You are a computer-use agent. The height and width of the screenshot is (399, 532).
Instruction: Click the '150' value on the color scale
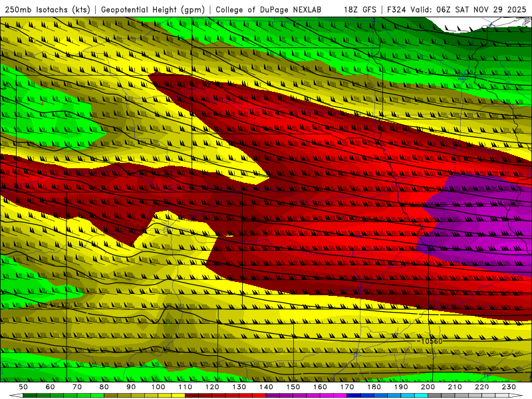point(293,387)
